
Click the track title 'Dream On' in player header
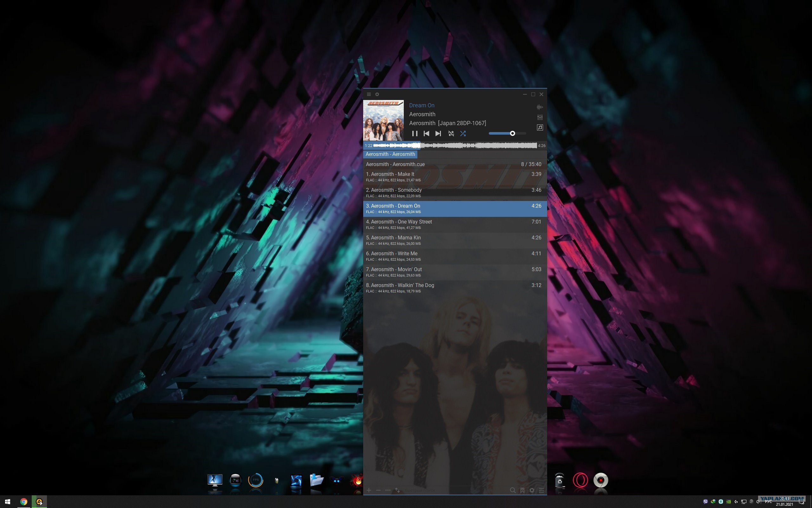coord(422,105)
